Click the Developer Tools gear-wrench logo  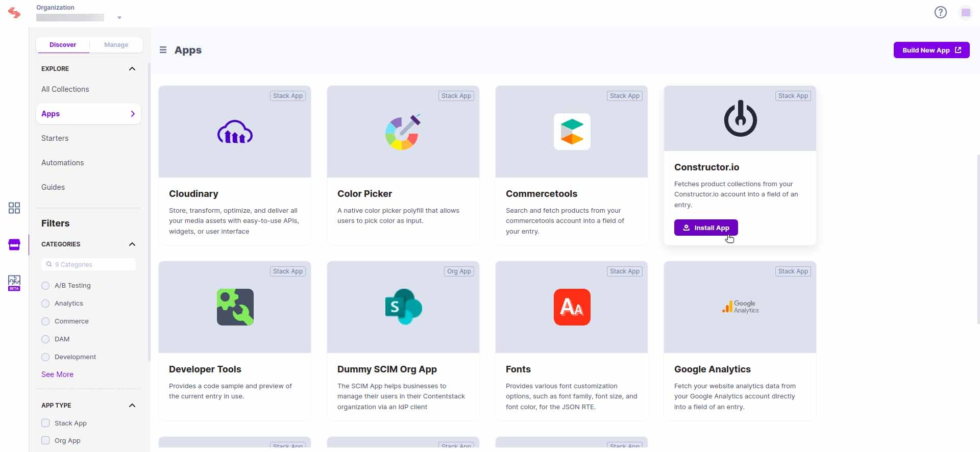point(235,307)
